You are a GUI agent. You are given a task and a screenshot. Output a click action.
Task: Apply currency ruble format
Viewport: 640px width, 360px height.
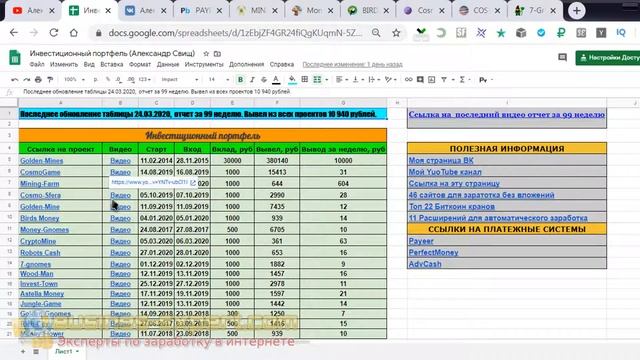point(96,80)
